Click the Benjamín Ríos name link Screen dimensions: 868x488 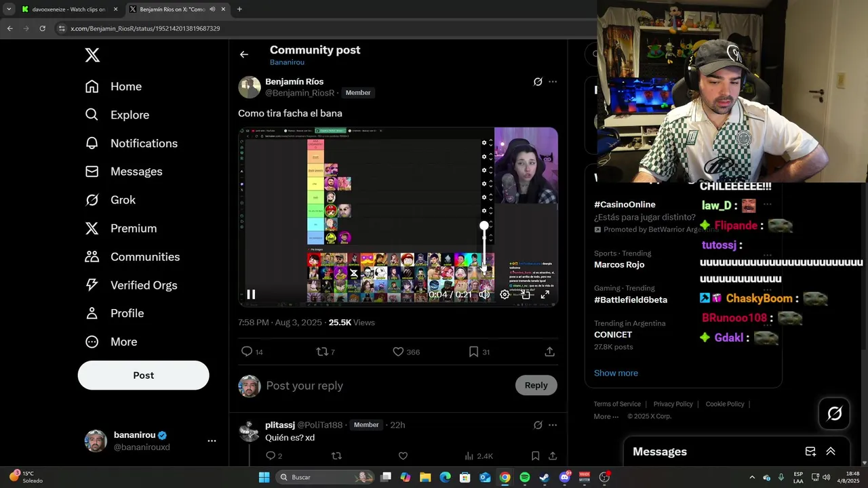click(294, 81)
